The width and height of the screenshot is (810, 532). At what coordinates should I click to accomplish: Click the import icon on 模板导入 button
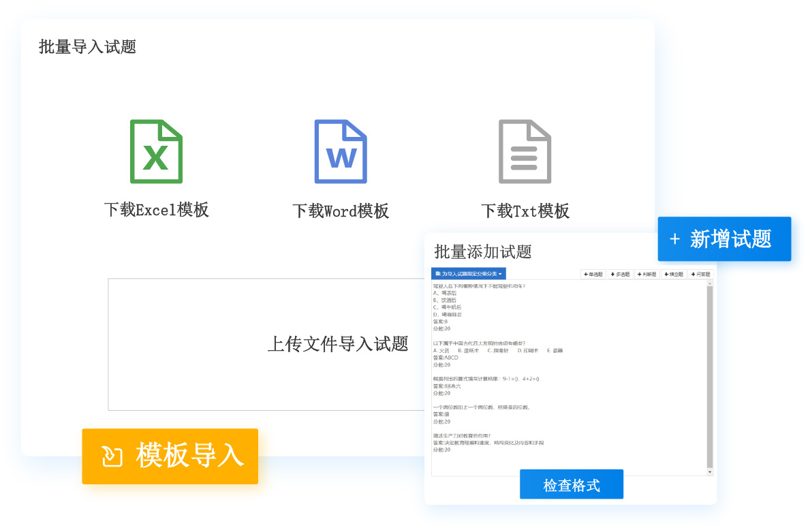tap(112, 456)
